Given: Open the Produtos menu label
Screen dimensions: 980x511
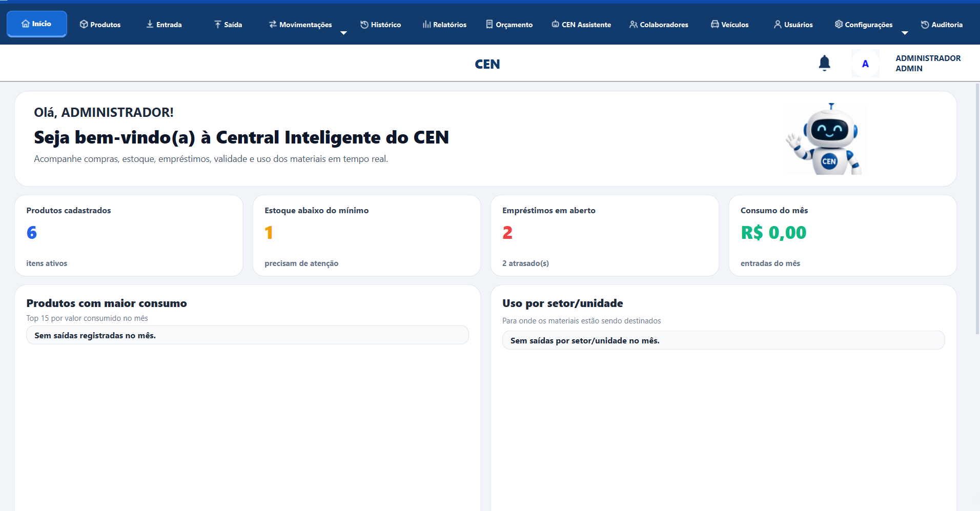Looking at the screenshot, I should coord(106,25).
